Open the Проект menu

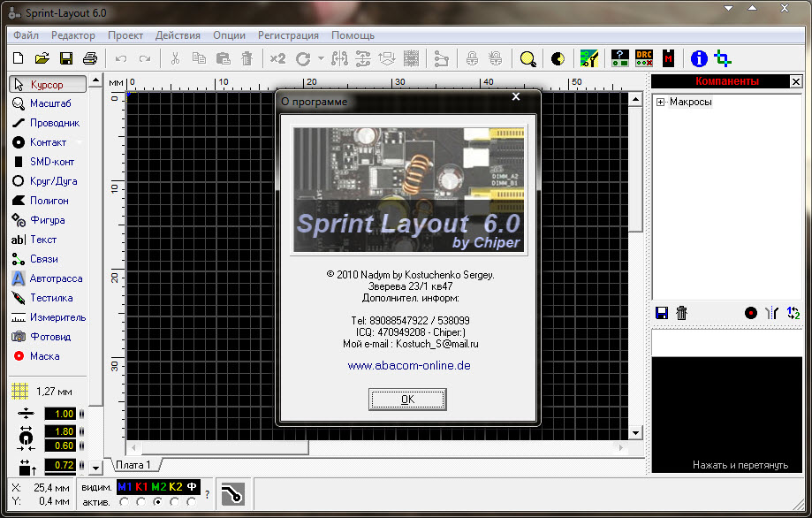125,35
